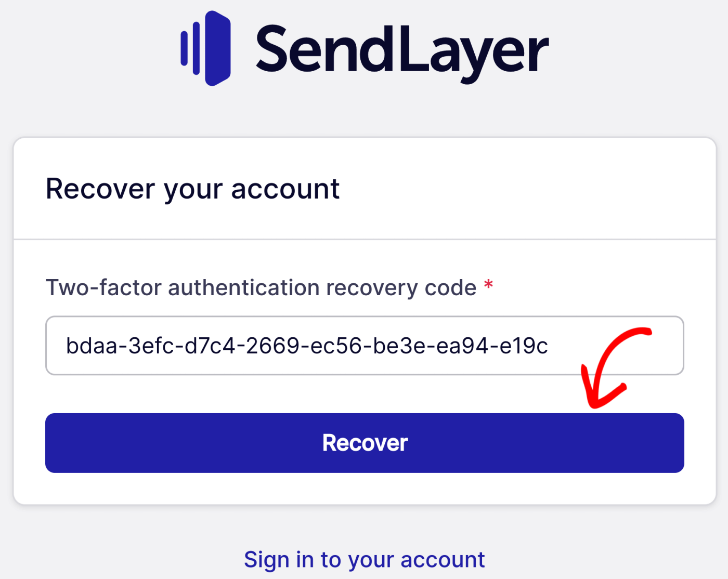The height and width of the screenshot is (579, 728).
Task: Select the Recover your account heading
Action: click(192, 189)
